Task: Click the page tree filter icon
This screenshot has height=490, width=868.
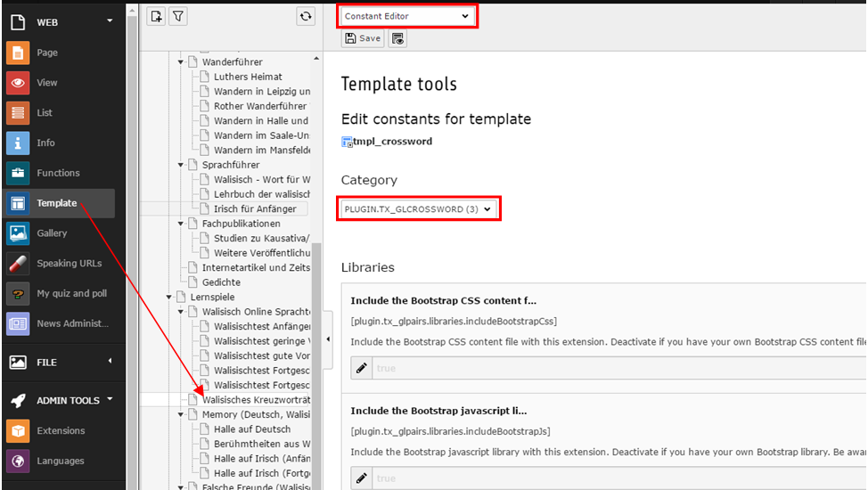Action: point(177,17)
